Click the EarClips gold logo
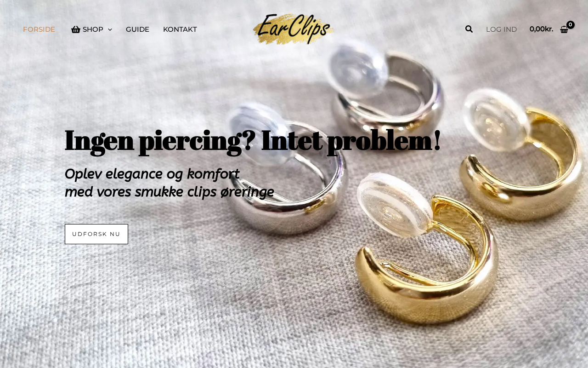The height and width of the screenshot is (368, 588). [x=293, y=29]
